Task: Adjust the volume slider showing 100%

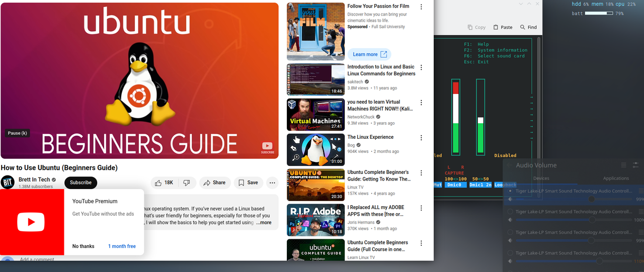Action: [x=574, y=220]
